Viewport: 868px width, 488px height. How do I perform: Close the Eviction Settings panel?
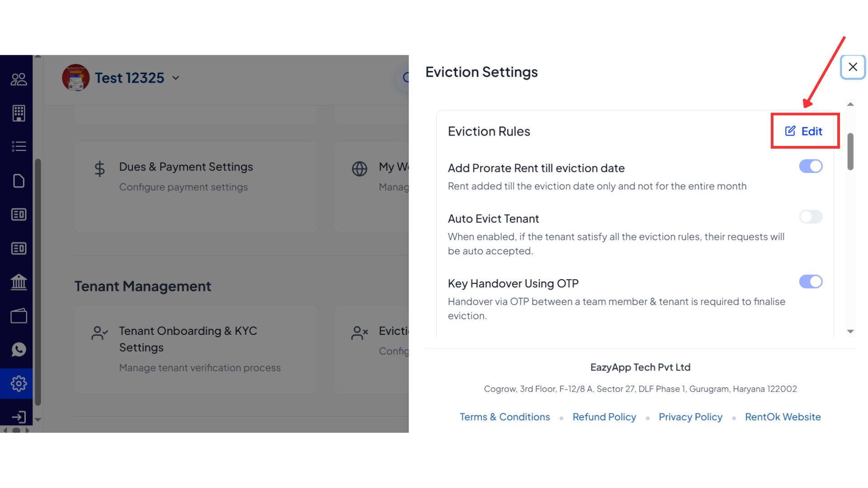(x=853, y=67)
